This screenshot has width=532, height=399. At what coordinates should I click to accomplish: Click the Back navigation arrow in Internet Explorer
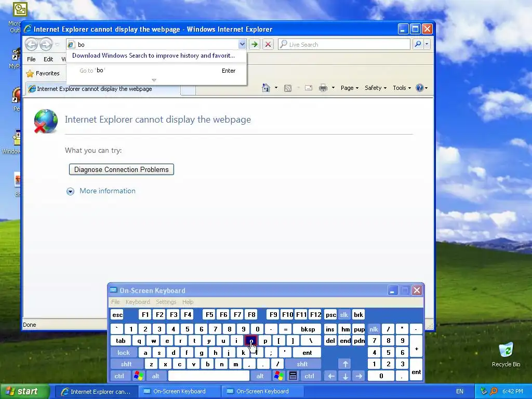[x=32, y=44]
